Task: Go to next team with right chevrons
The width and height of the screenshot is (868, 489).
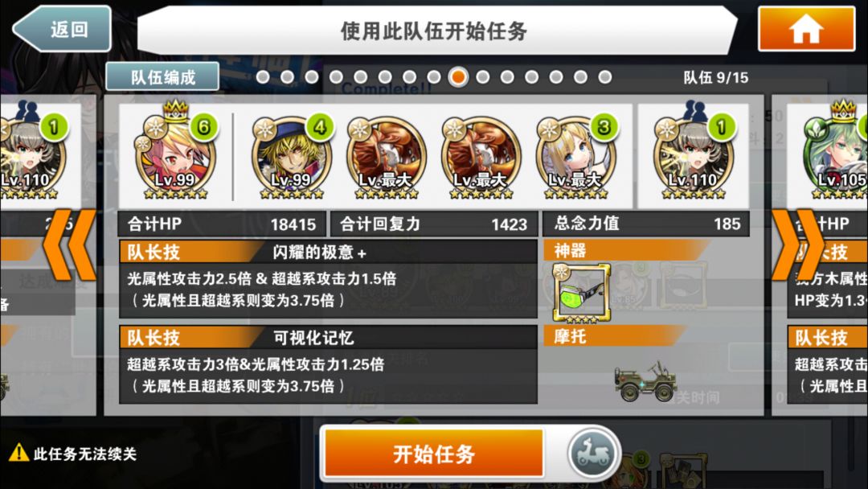Action: tap(796, 244)
